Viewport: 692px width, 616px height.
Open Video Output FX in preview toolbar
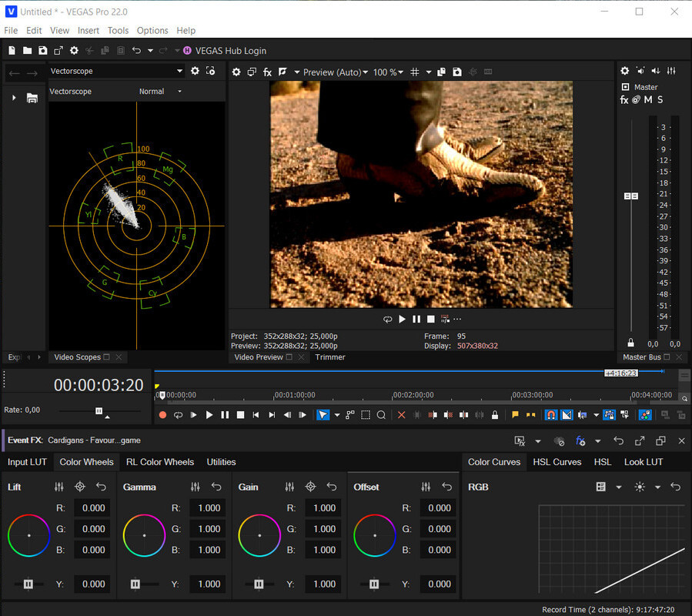267,72
